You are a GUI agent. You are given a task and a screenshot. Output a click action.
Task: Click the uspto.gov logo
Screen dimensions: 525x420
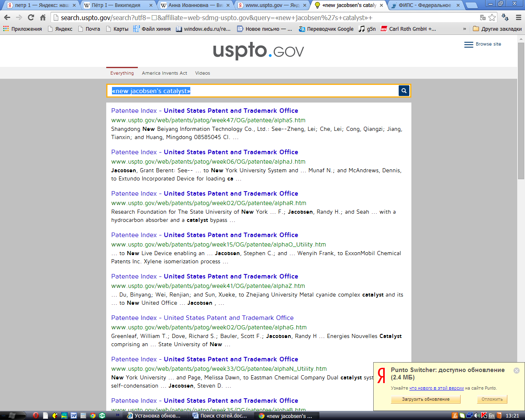(258, 50)
